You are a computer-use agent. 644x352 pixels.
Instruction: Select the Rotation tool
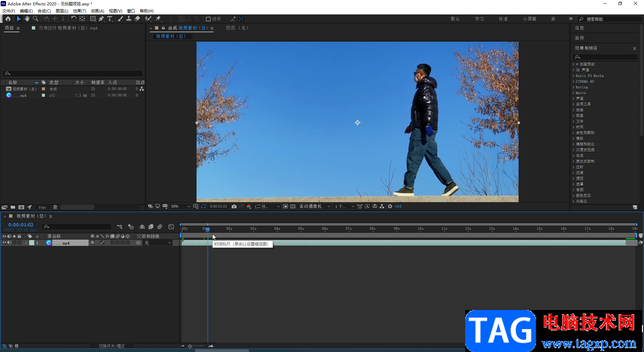point(73,19)
